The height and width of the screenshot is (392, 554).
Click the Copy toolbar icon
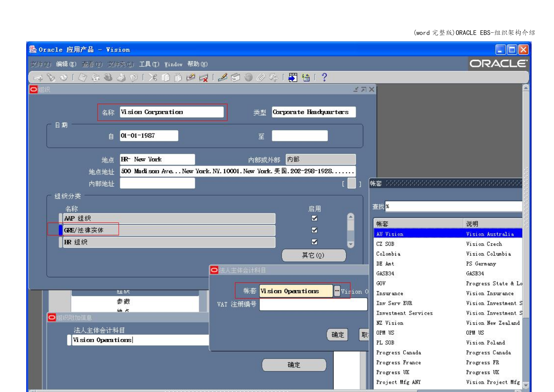[166, 77]
